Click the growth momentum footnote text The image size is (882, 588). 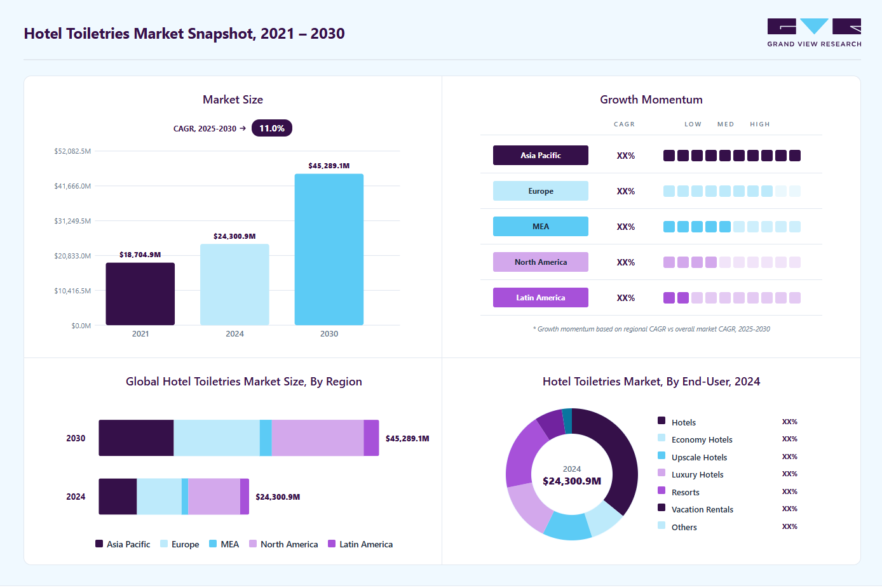[651, 329]
